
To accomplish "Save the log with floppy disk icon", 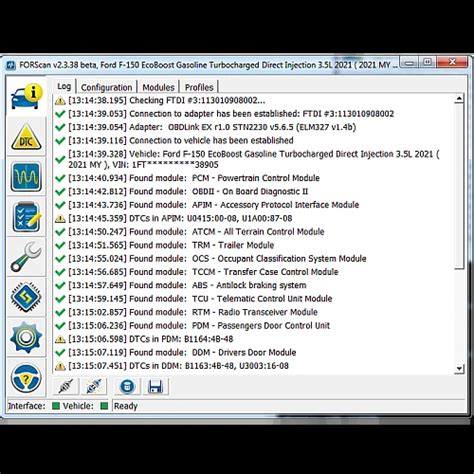I will coord(156,387).
